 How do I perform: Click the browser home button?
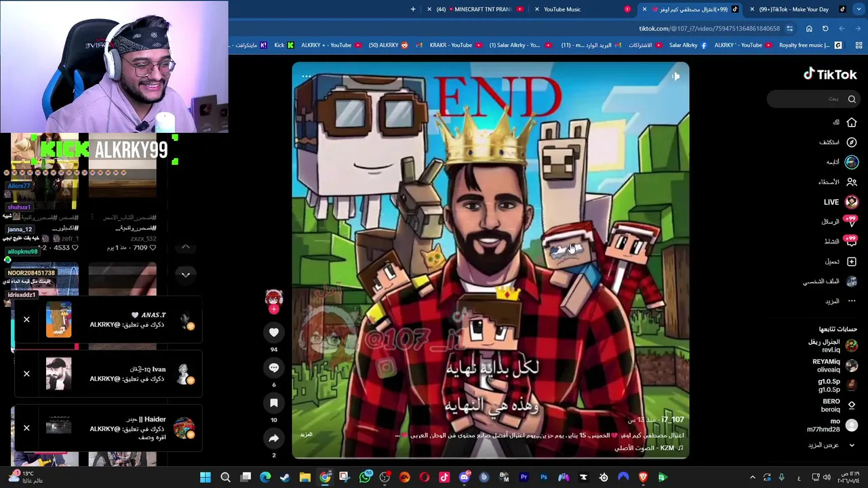pos(809,28)
